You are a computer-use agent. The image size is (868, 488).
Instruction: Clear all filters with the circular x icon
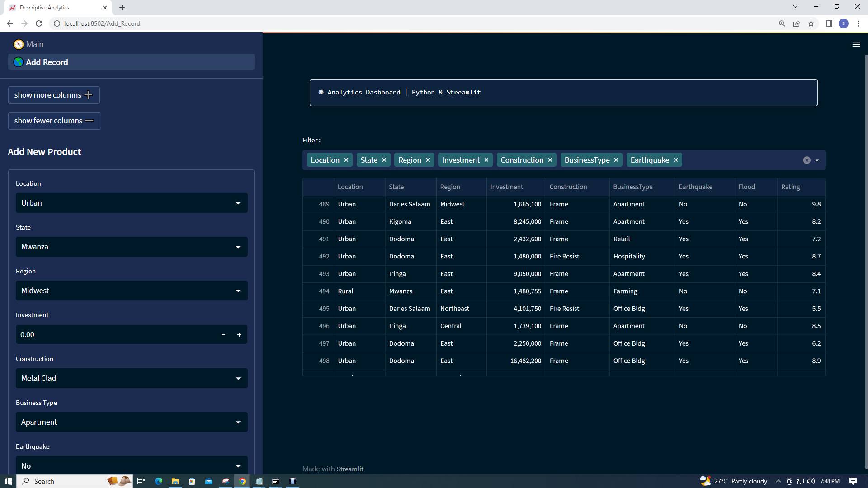click(807, 160)
